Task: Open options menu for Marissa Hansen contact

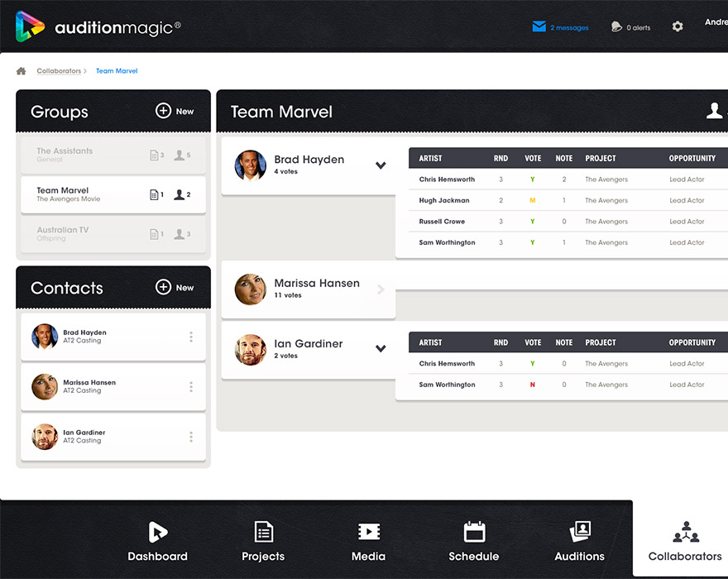Action: pyautogui.click(x=191, y=387)
